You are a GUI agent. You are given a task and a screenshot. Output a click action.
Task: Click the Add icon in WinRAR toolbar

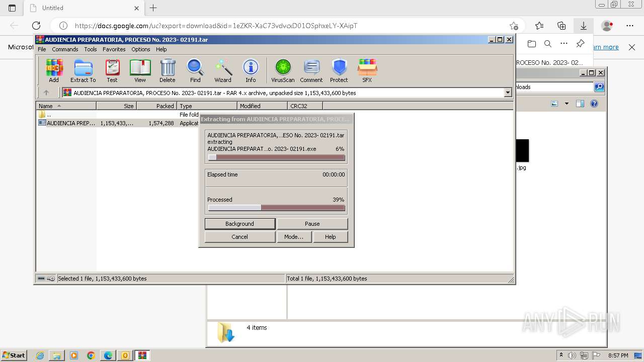(x=54, y=70)
